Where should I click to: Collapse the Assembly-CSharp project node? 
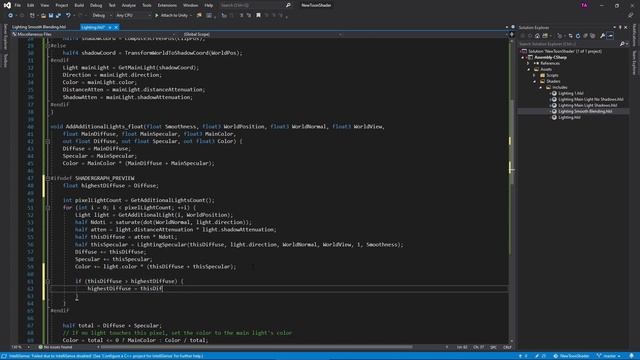(523, 58)
